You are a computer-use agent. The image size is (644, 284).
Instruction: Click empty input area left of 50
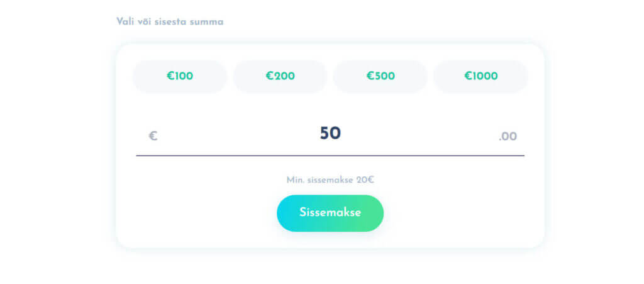tap(238, 134)
